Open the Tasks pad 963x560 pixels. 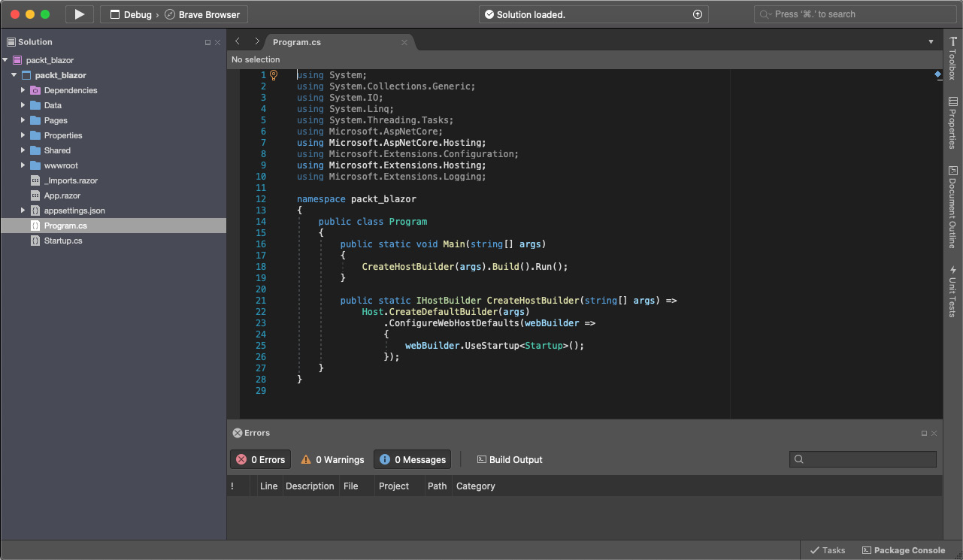[x=827, y=550]
